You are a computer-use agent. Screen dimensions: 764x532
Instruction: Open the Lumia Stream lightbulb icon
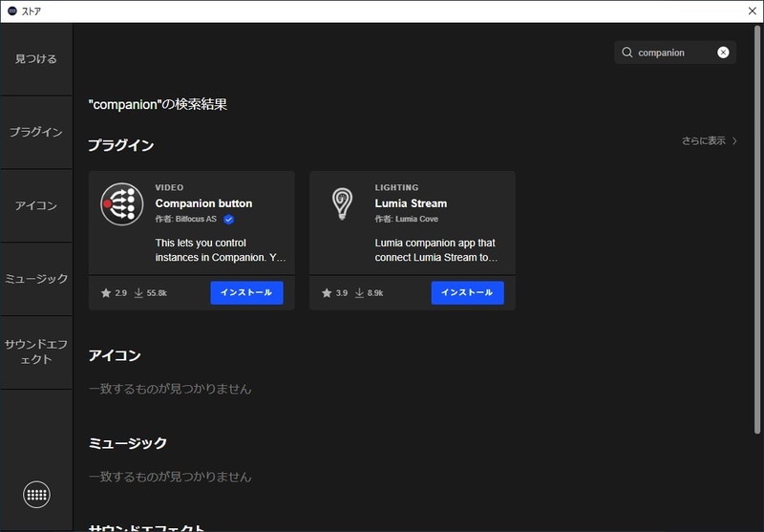[342, 204]
